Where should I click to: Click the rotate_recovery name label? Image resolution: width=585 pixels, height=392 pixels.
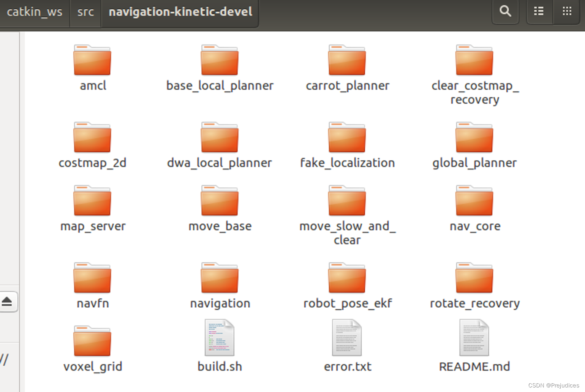click(475, 303)
